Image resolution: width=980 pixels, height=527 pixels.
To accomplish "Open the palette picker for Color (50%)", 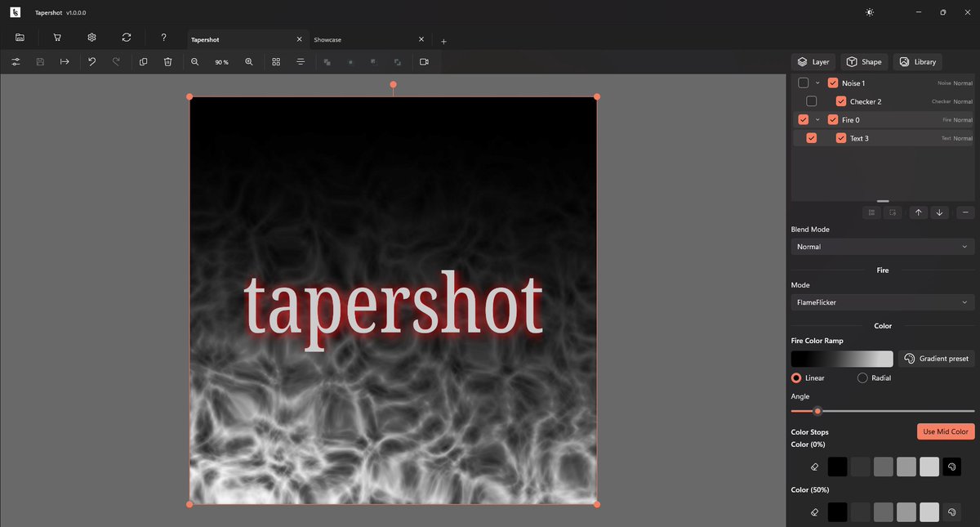I will coord(951,512).
